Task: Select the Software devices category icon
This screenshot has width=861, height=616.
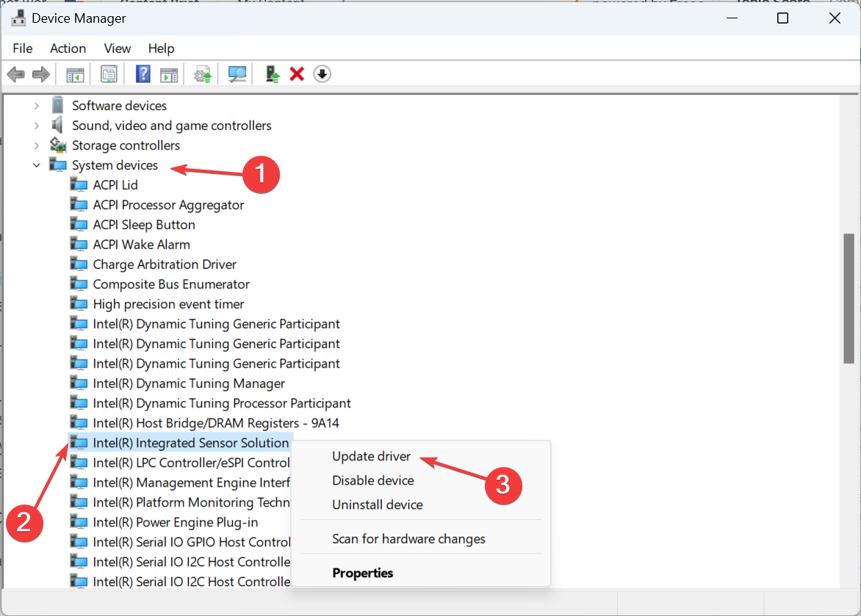Action: [x=57, y=105]
